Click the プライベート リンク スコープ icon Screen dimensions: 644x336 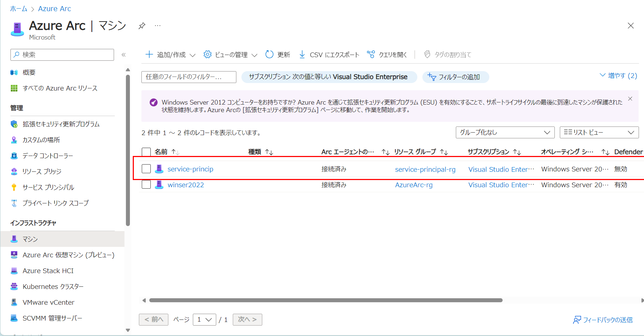click(14, 203)
